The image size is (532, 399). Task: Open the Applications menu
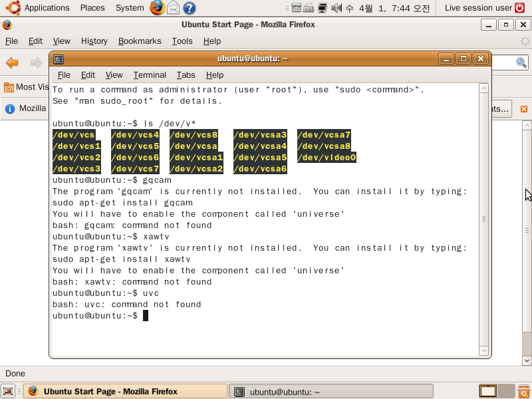47,7
